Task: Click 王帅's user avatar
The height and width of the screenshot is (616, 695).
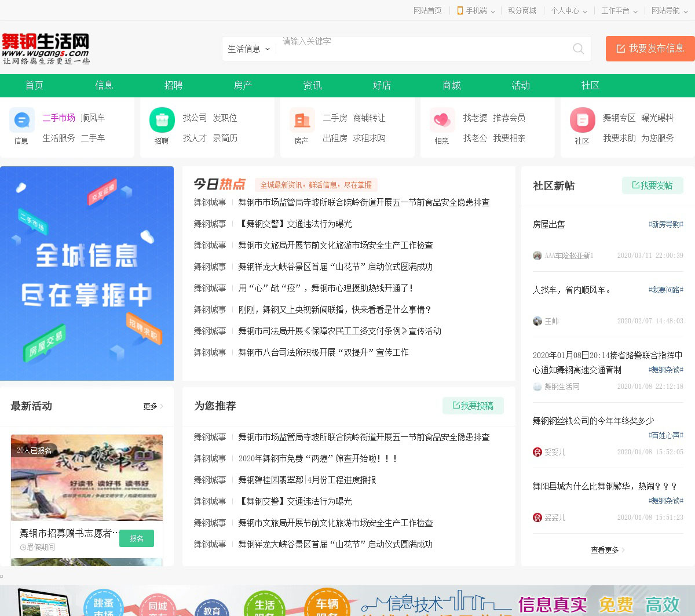Action: [537, 321]
